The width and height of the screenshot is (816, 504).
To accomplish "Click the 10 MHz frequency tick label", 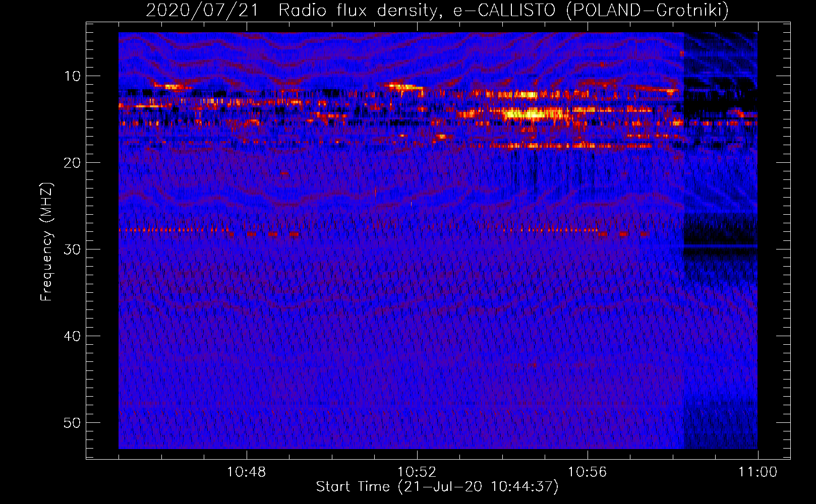I will (73, 76).
